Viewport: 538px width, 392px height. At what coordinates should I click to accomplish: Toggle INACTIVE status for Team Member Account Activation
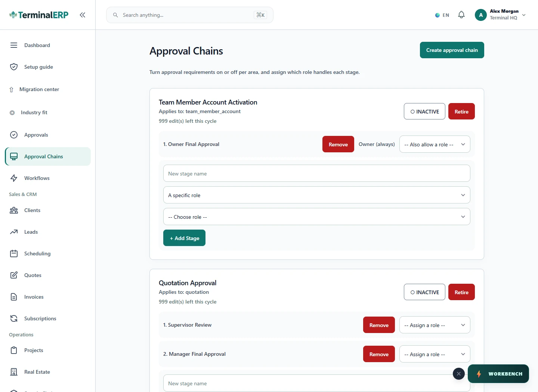pyautogui.click(x=424, y=111)
